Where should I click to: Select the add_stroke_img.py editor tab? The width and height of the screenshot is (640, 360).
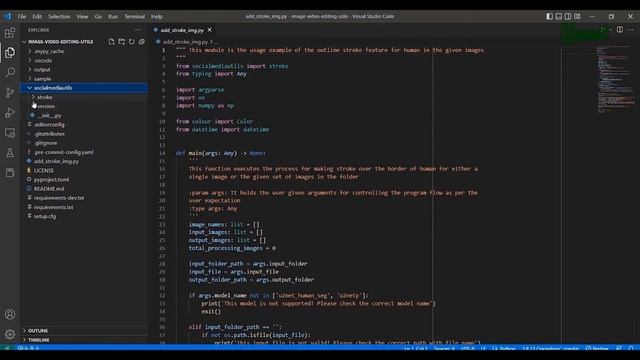(x=182, y=30)
